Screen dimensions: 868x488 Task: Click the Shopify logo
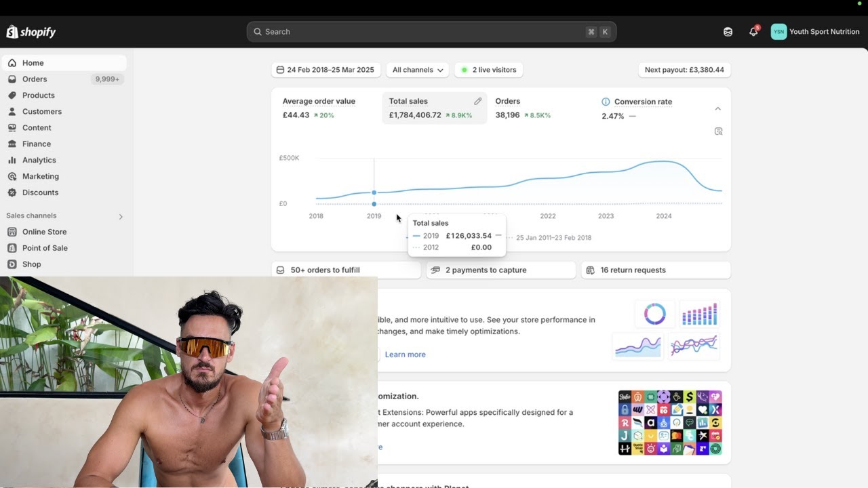(31, 32)
